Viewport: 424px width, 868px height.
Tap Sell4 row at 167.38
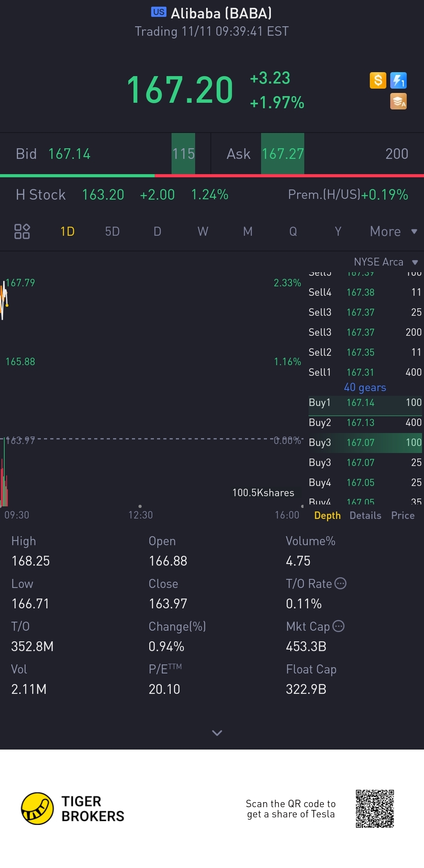[x=365, y=292]
